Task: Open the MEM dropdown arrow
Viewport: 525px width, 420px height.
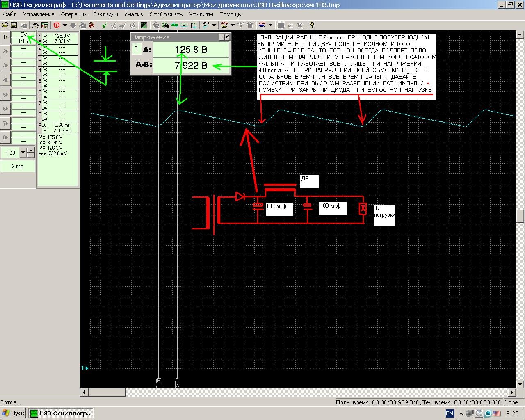Action: point(214,25)
